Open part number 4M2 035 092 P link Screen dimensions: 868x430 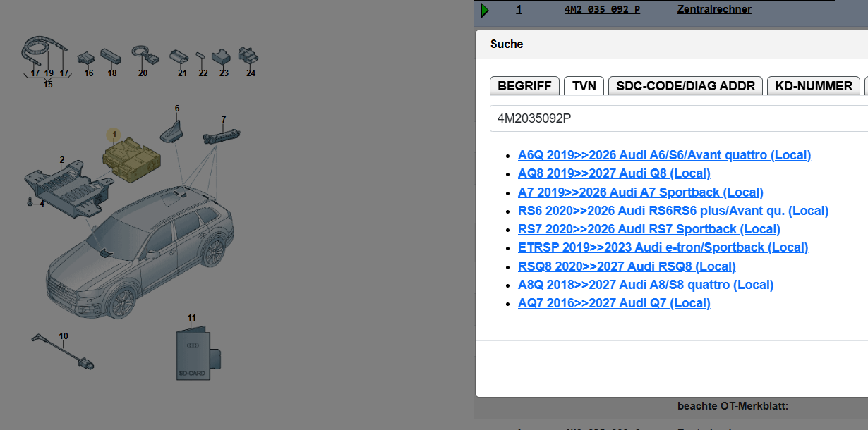(602, 9)
